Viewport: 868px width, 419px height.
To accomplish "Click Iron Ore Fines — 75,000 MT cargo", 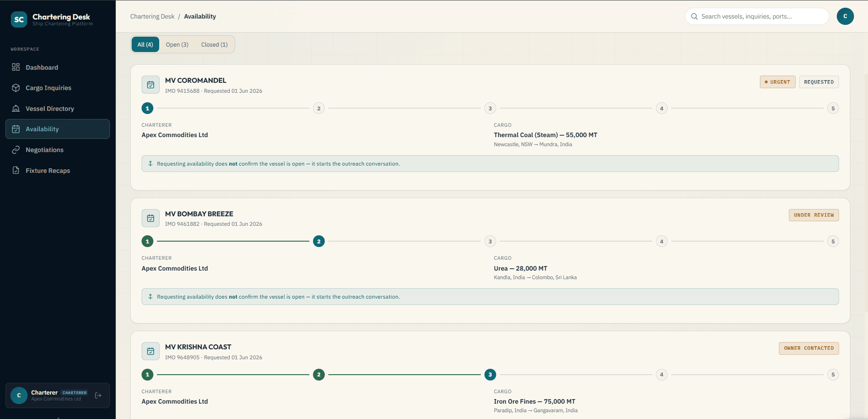I will 535,401.
